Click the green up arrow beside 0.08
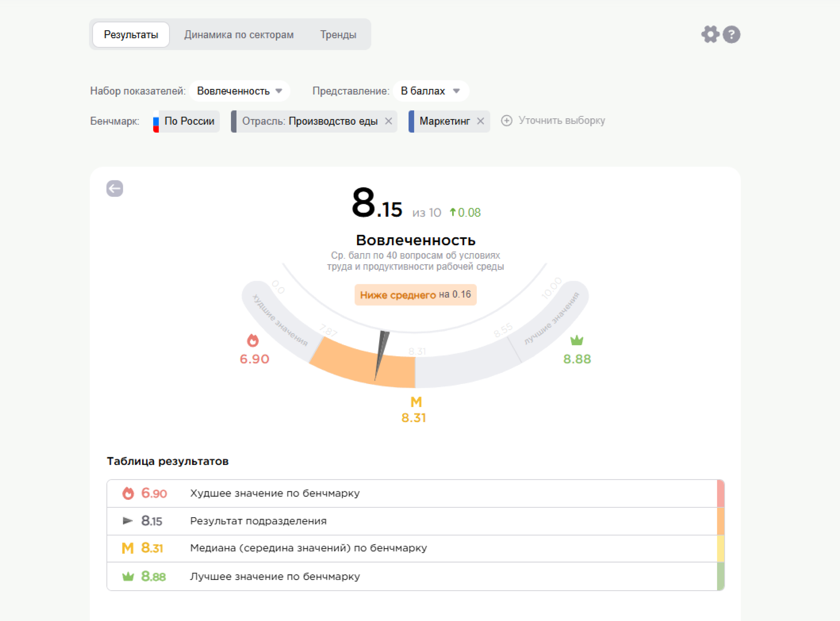The height and width of the screenshot is (621, 840). click(x=453, y=212)
